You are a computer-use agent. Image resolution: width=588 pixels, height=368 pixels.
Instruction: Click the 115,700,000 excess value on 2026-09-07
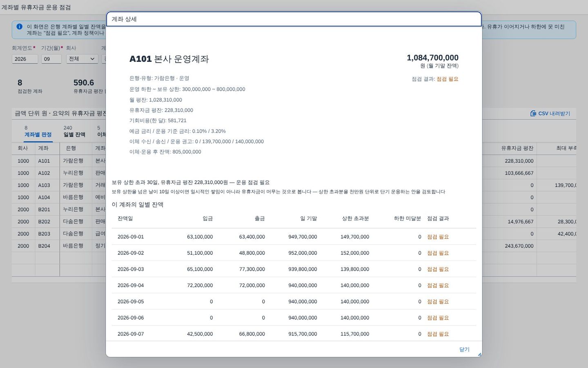click(355, 334)
